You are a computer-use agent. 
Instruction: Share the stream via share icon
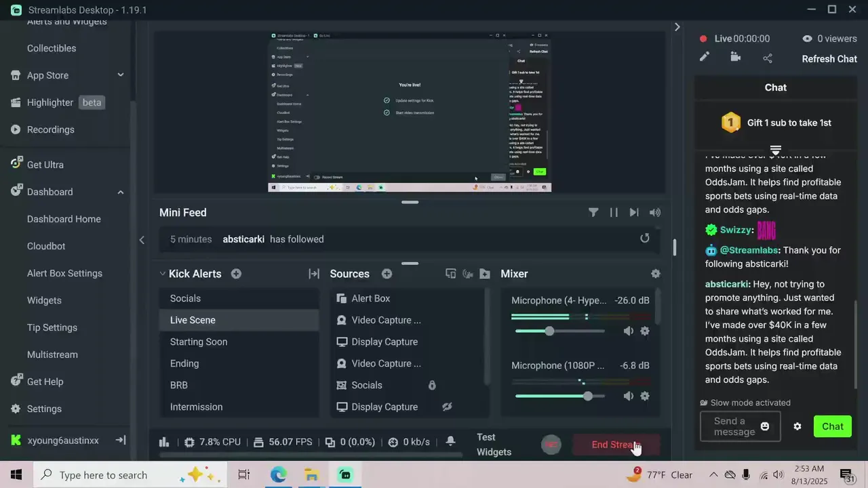tap(768, 58)
